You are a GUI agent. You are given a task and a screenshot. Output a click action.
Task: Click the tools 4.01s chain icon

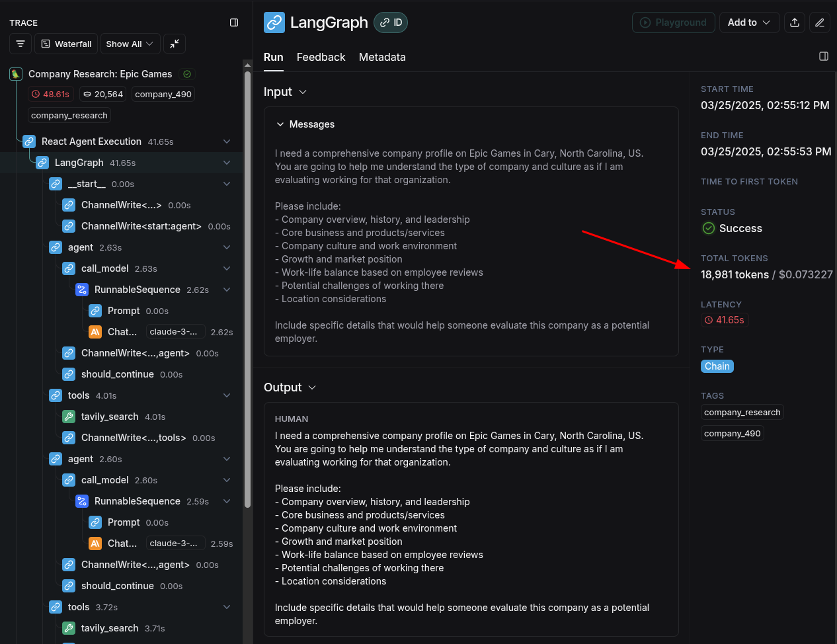pyautogui.click(x=56, y=395)
